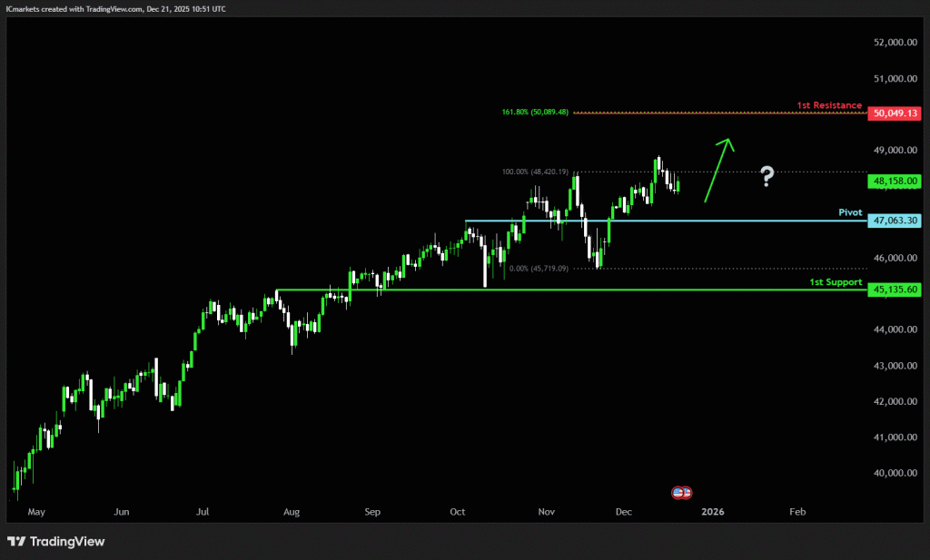Image resolution: width=930 pixels, height=560 pixels.
Task: Click the US economic event flag icon
Action: click(681, 492)
